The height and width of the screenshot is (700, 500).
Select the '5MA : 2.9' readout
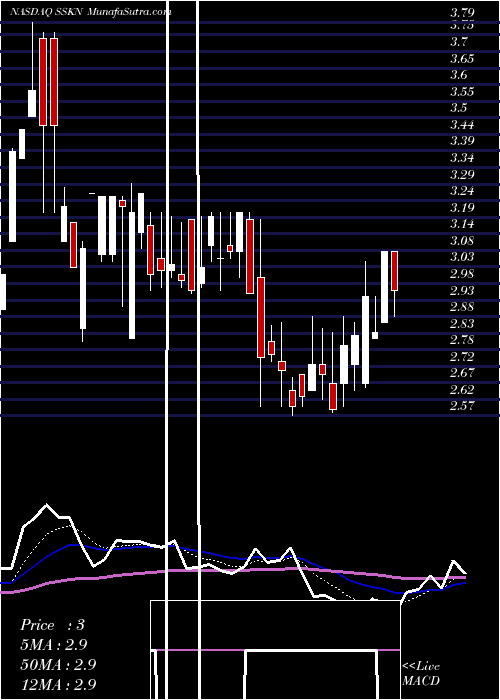[53, 645]
